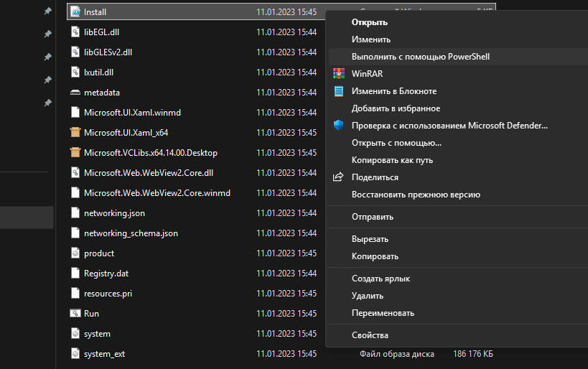This screenshot has height=369, width=588.
Task: Select the metadata disk file icon
Action: pyautogui.click(x=75, y=93)
